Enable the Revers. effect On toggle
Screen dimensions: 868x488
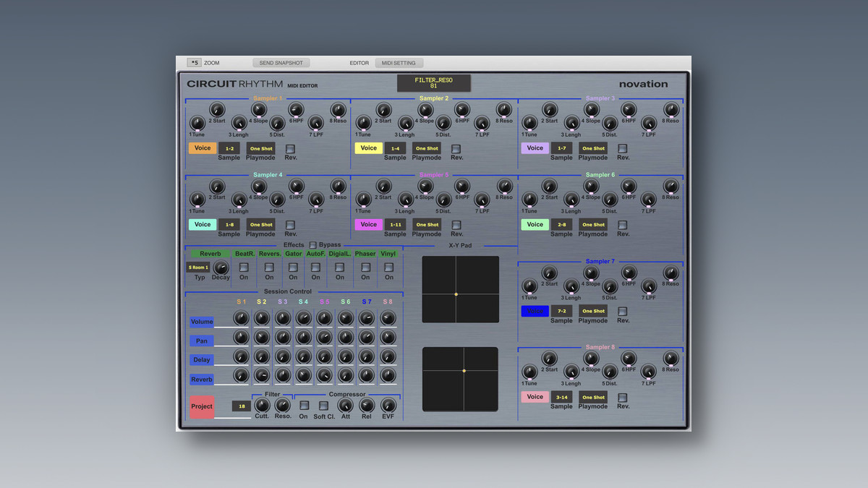click(269, 267)
